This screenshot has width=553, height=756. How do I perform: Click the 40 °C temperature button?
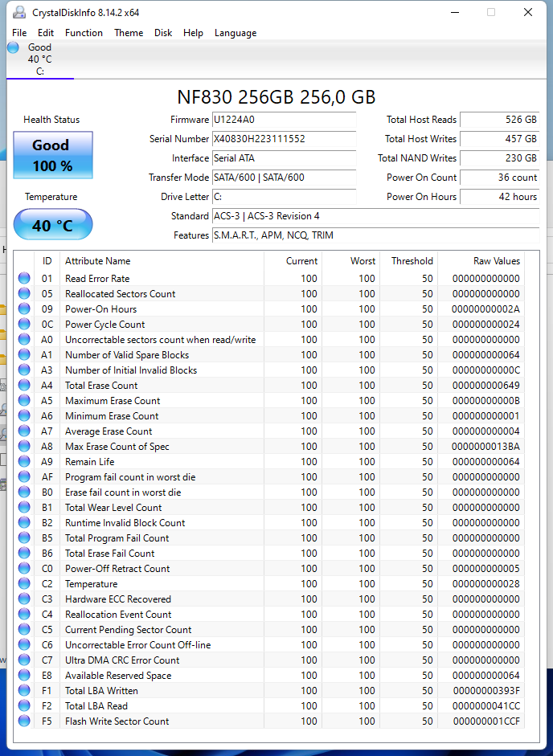point(52,225)
